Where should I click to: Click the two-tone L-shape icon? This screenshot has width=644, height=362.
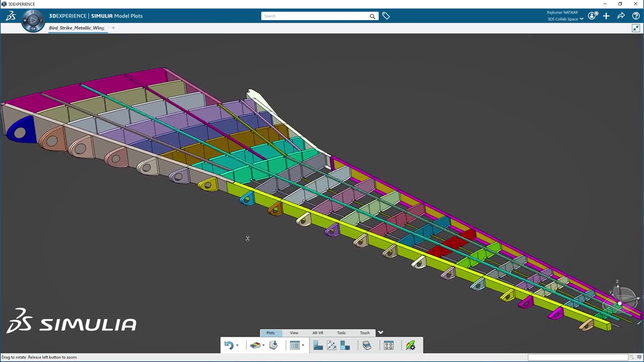[x=345, y=345]
